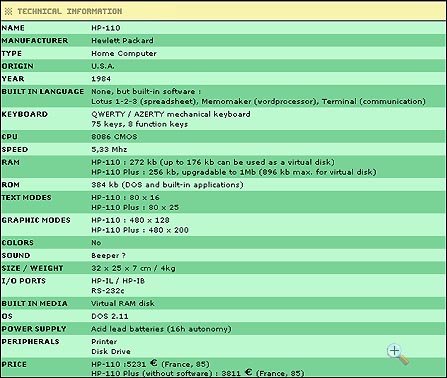Click the magnifying glass zoom icon
Image resolution: width=447 pixels, height=378 pixels.
(x=398, y=355)
